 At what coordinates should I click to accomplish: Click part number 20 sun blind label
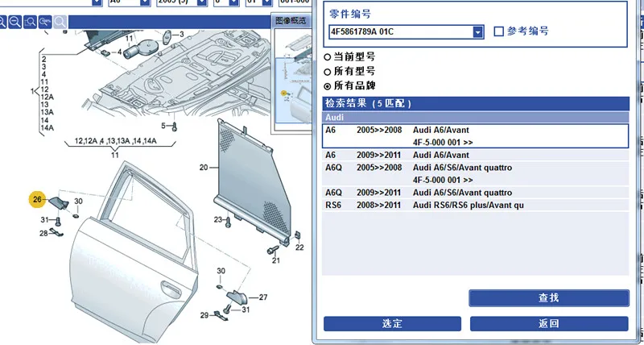point(204,168)
